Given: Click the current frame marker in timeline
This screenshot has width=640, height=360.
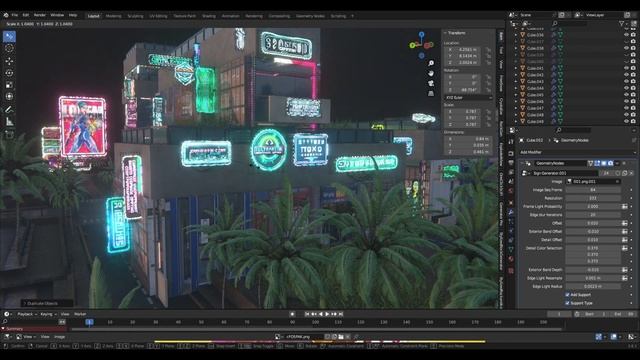Looking at the screenshot, I should coord(89,322).
